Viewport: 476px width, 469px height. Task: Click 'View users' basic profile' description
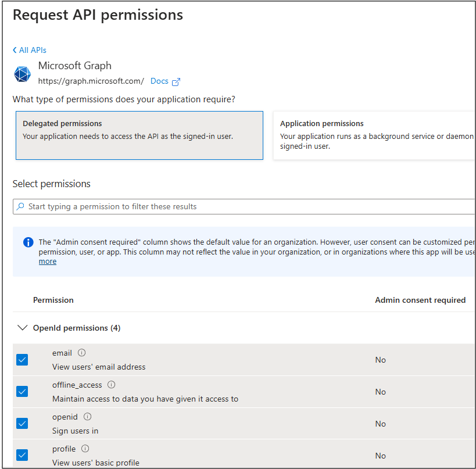click(x=96, y=463)
